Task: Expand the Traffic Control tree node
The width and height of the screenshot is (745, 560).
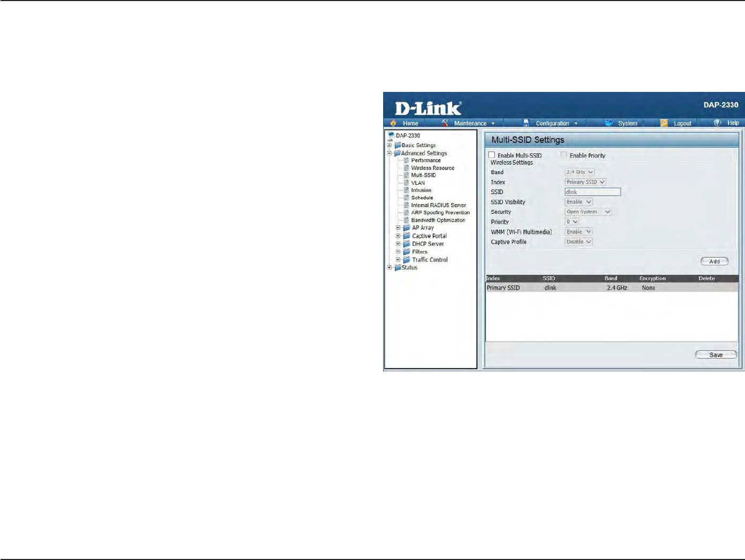Action: [x=398, y=260]
